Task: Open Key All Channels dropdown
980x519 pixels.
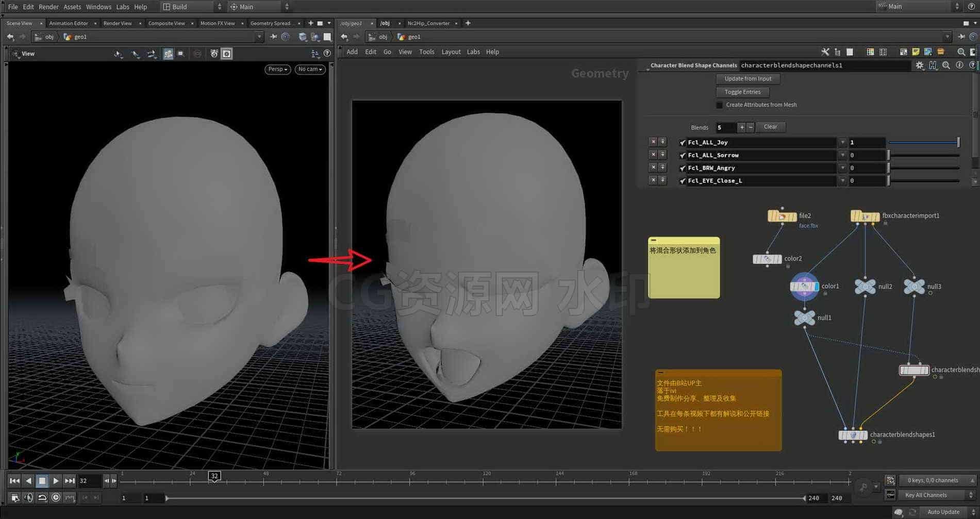Action: [x=937, y=495]
